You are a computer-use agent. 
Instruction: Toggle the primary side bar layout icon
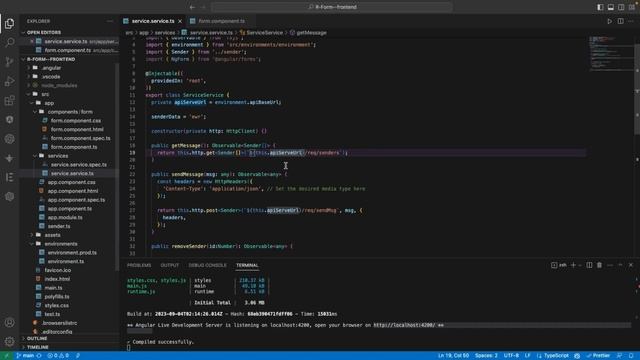600,7
